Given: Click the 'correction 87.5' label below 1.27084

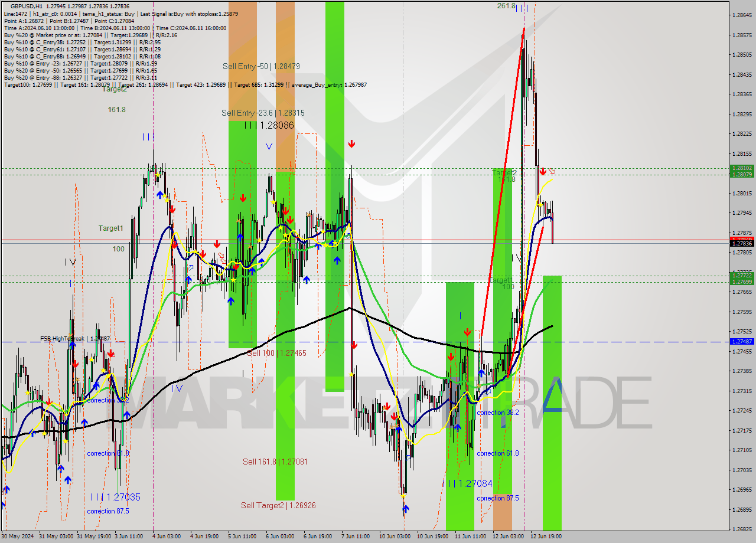Looking at the screenshot, I should pyautogui.click(x=498, y=498).
